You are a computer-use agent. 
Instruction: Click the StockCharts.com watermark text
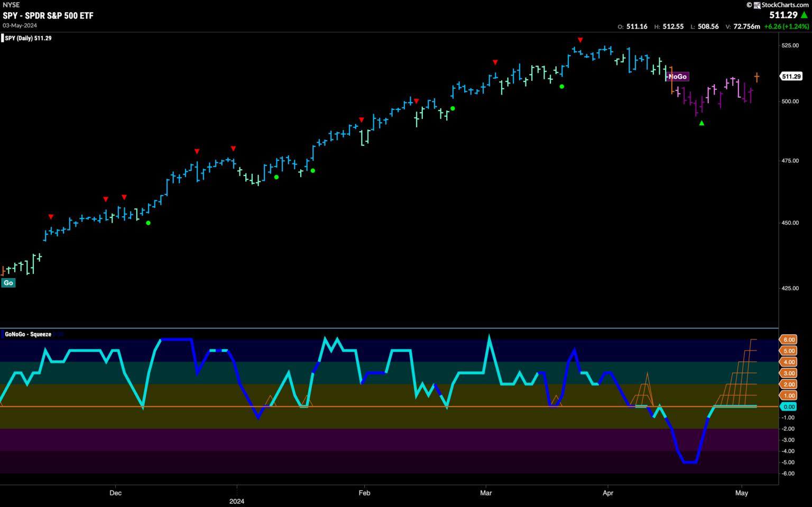click(785, 5)
